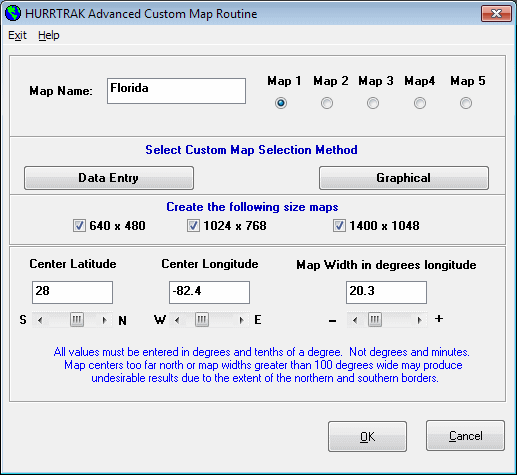Image resolution: width=517 pixels, height=475 pixels.
Task: Uncheck the 640 x 480 map size
Action: point(79,226)
